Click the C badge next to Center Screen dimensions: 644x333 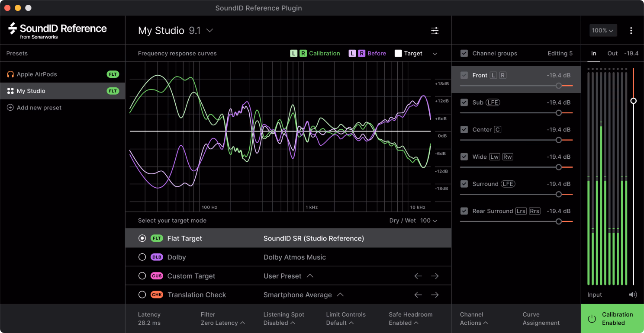pos(498,130)
